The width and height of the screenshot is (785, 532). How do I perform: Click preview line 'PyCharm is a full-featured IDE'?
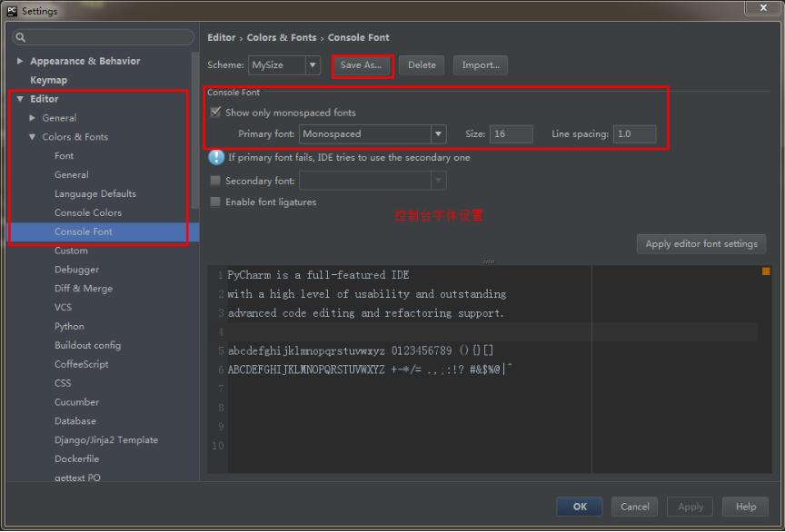(318, 275)
